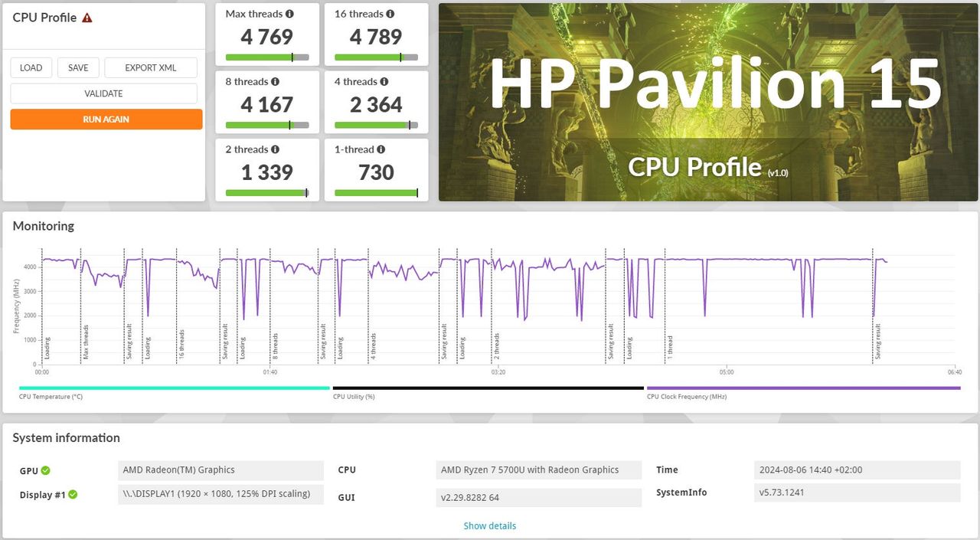This screenshot has height=540, width=980.
Task: Click the VALIDATE button
Action: coord(103,93)
